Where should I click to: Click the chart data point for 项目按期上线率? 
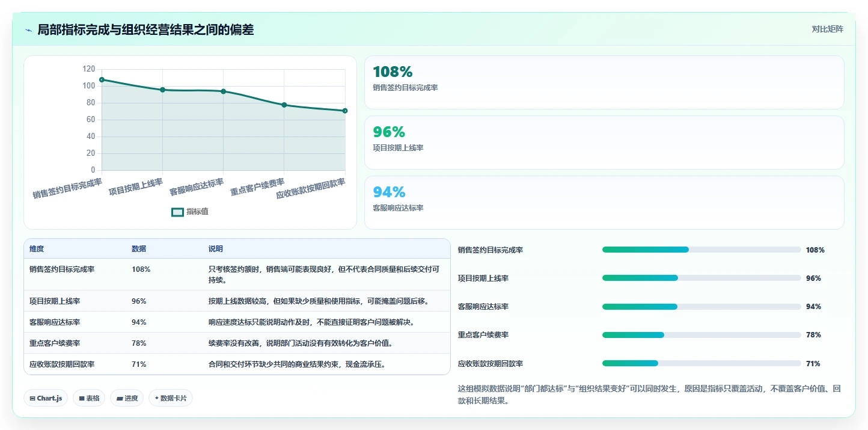click(x=162, y=90)
